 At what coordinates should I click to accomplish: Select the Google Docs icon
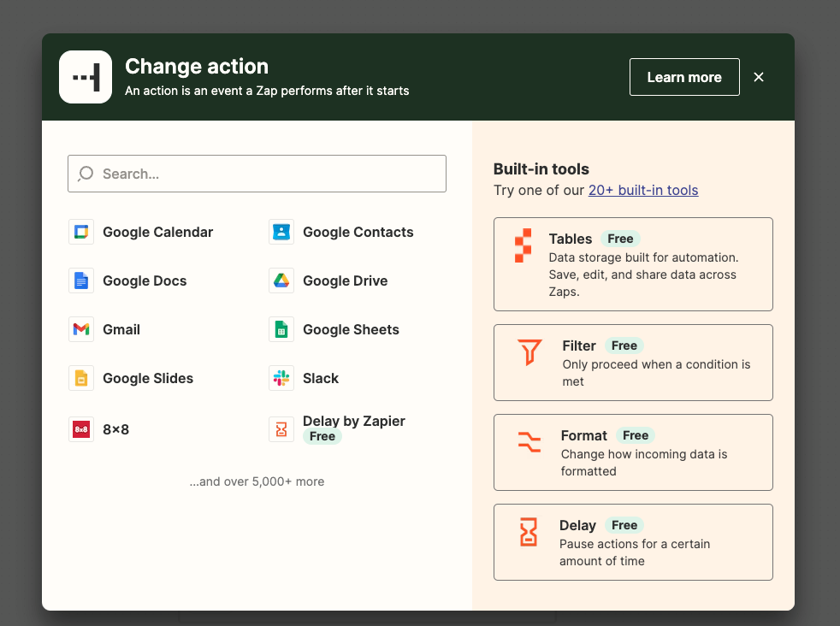[x=81, y=281]
